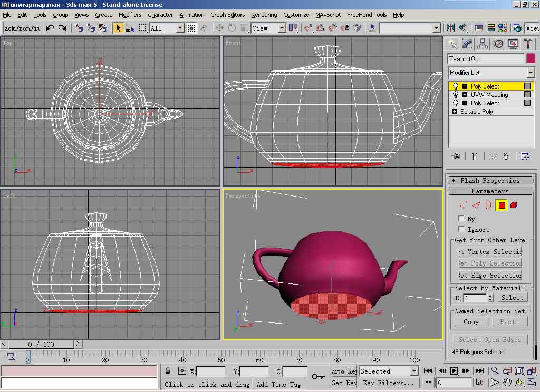
Task: Toggle the UVW Mapping modifier lightbulb
Action: tap(456, 95)
